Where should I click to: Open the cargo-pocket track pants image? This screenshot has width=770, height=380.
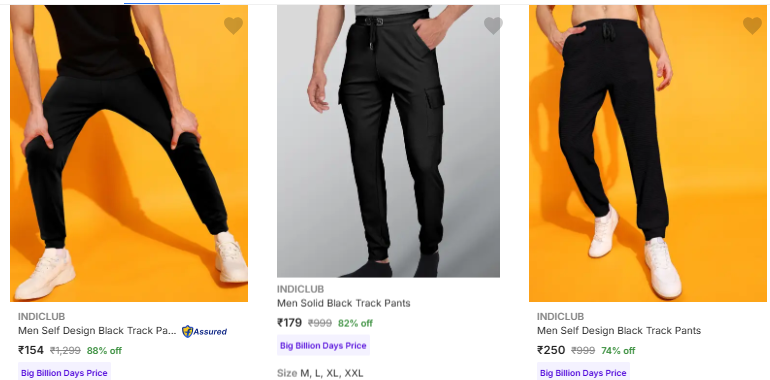pos(388,141)
